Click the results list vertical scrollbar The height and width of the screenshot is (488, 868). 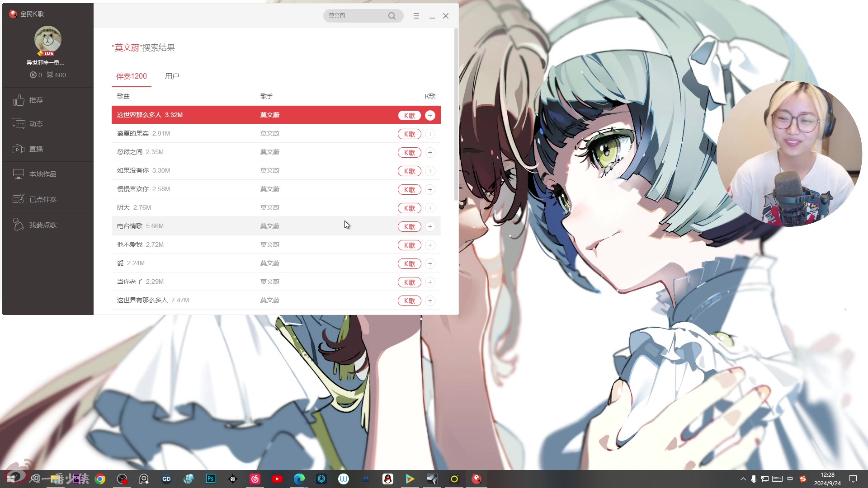(x=456, y=114)
